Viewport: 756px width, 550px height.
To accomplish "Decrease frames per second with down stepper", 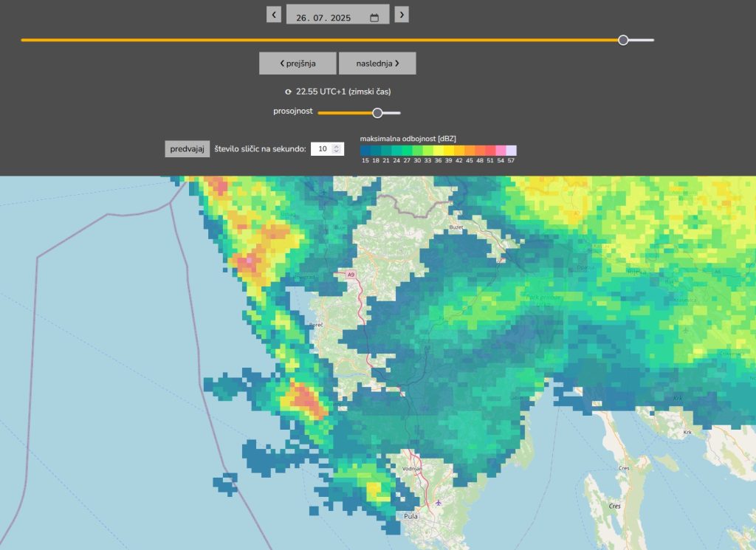I will click(337, 152).
